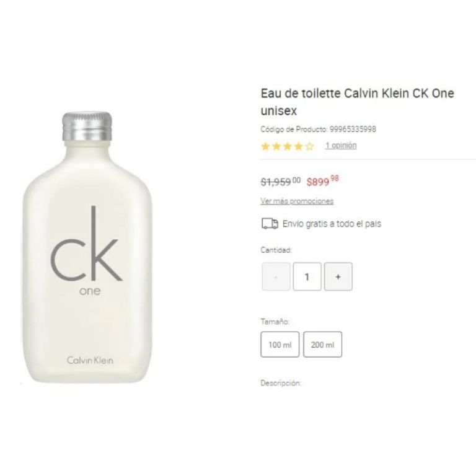The image size is (476, 476).
Task: Click the empty fifth rating star
Action: 309,147
